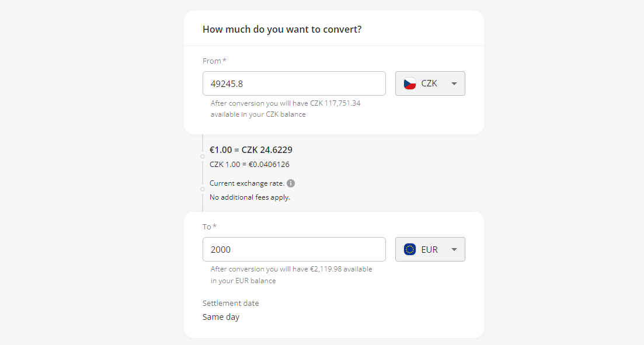644x345 pixels.
Task: Click the Current exchange rate text
Action: [247, 183]
